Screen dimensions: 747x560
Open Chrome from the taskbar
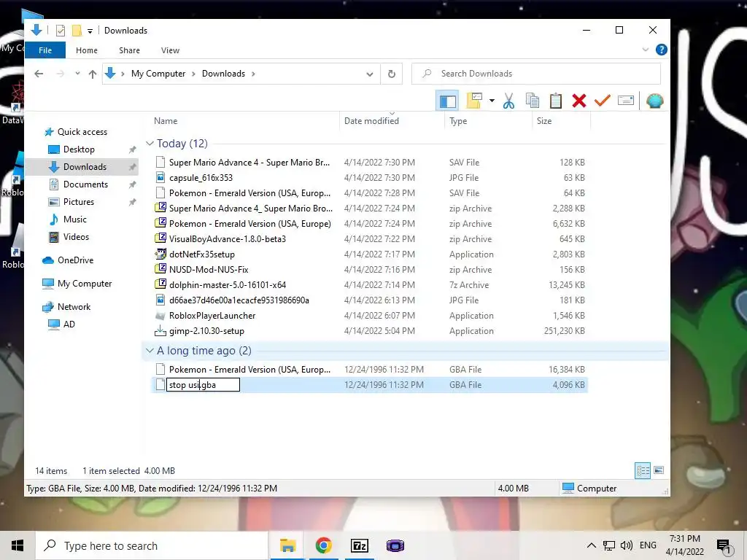pyautogui.click(x=323, y=545)
